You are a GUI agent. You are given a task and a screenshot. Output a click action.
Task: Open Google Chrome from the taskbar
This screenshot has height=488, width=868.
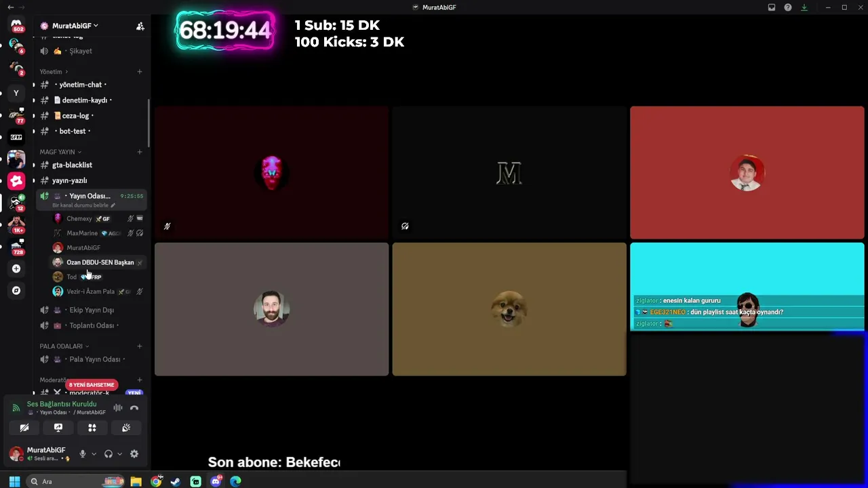[156, 482]
